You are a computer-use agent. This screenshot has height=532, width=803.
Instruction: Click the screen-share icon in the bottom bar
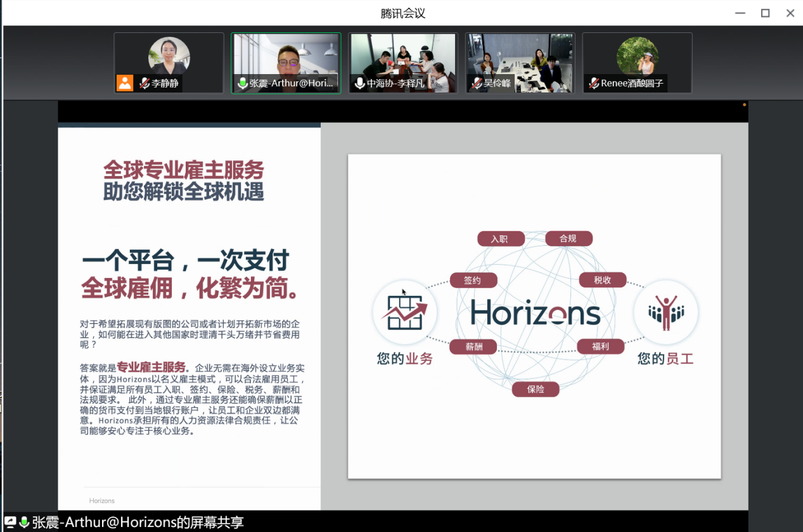[x=10, y=522]
